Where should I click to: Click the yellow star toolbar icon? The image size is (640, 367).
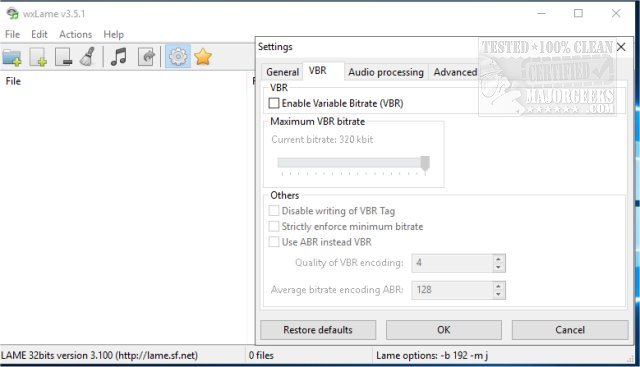click(x=203, y=57)
